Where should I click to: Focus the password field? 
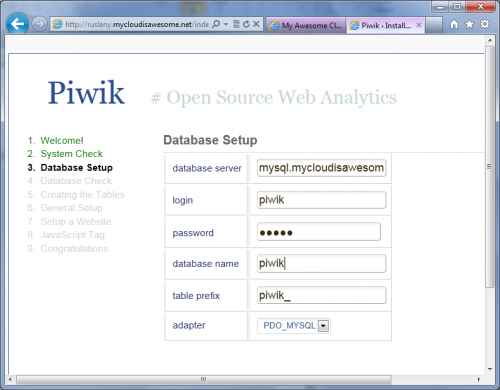click(319, 232)
